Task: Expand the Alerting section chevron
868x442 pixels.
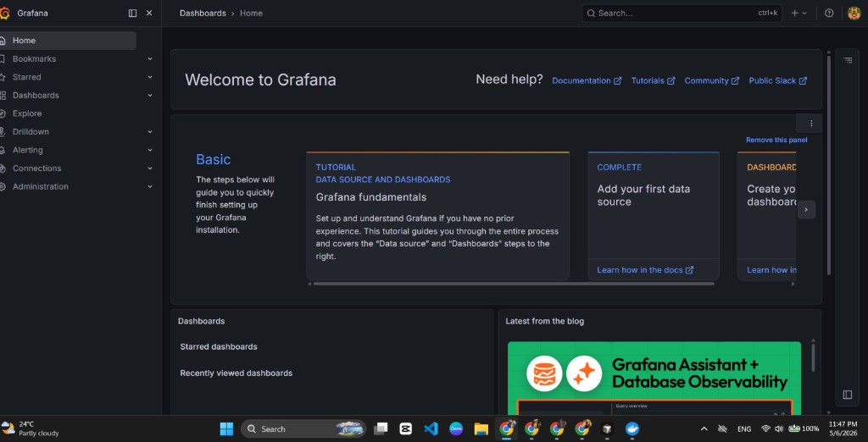Action: point(150,150)
